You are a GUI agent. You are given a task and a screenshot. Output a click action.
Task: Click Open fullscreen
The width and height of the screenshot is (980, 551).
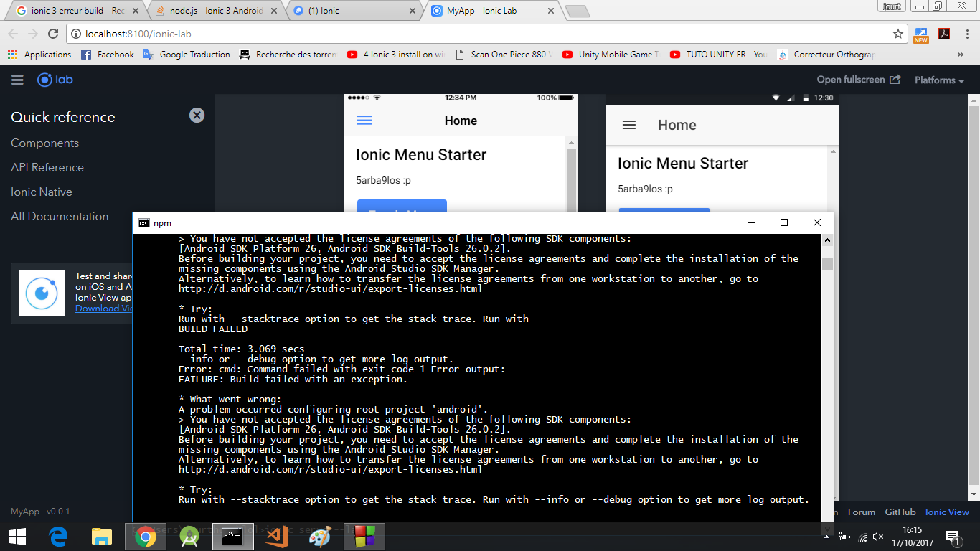[859, 80]
